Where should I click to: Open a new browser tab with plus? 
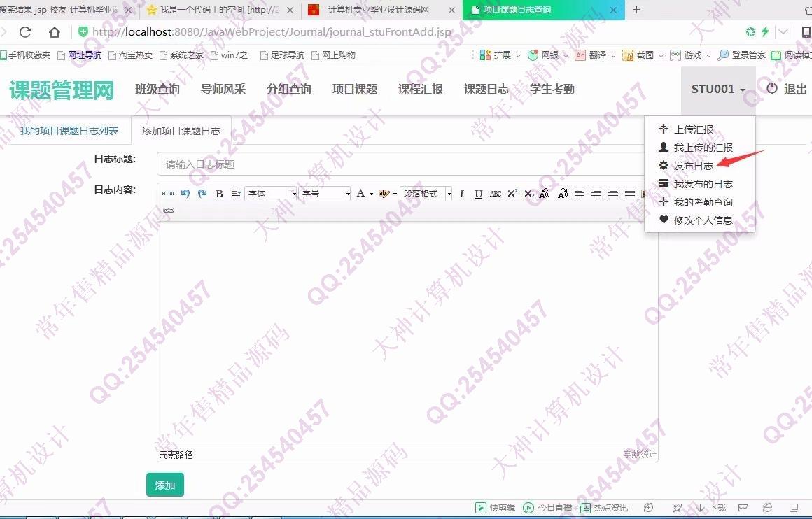[636, 9]
